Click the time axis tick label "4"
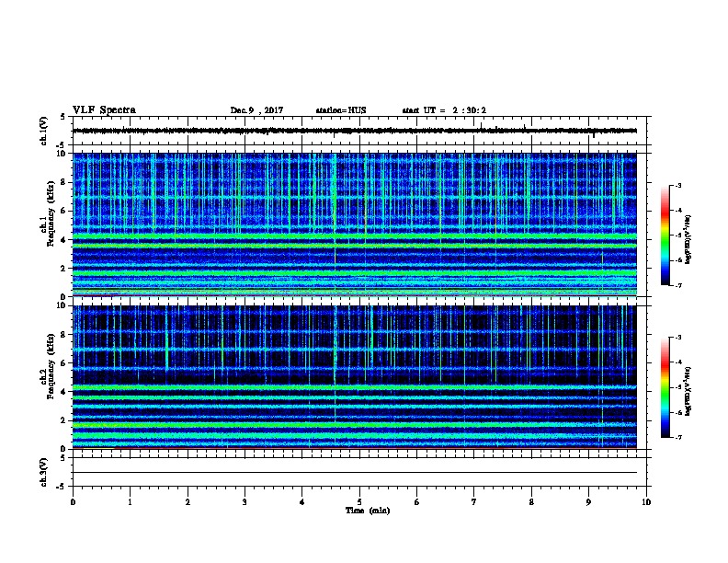 [302, 501]
